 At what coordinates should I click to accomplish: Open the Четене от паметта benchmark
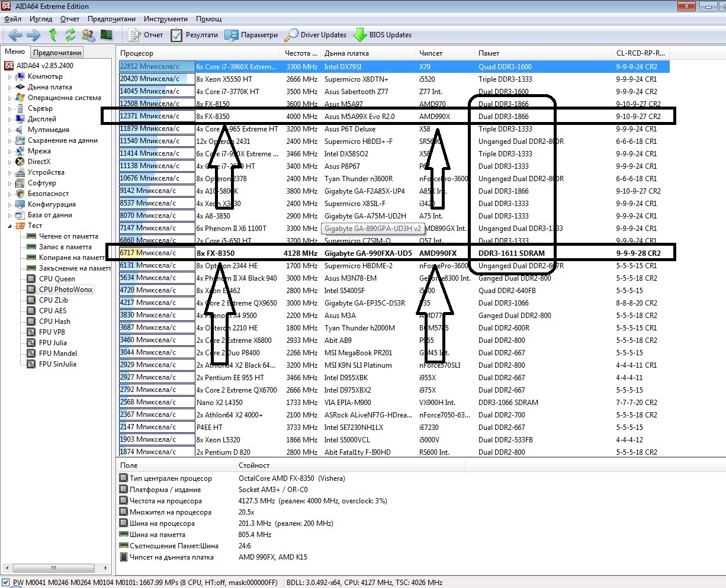[x=69, y=236]
